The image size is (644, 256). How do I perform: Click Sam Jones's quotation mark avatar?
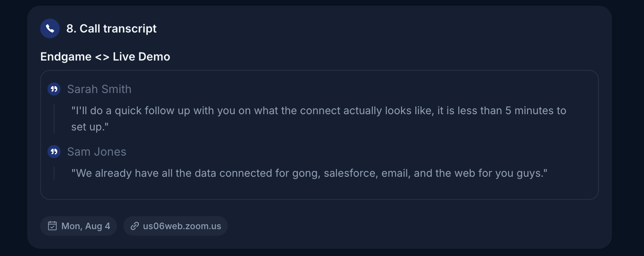[x=54, y=151]
